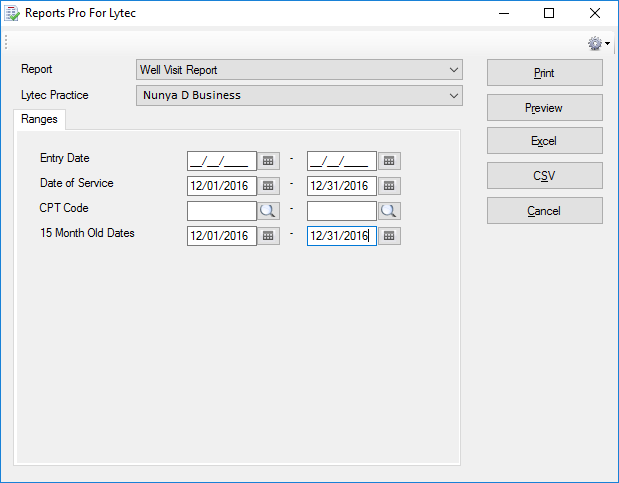Open calendar for 15 Month Old Dates end

tap(389, 236)
